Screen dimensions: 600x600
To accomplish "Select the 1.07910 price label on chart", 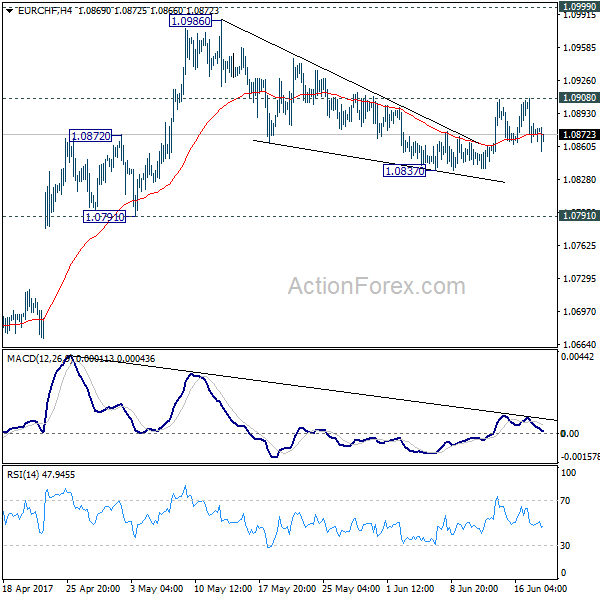I will 104,217.
